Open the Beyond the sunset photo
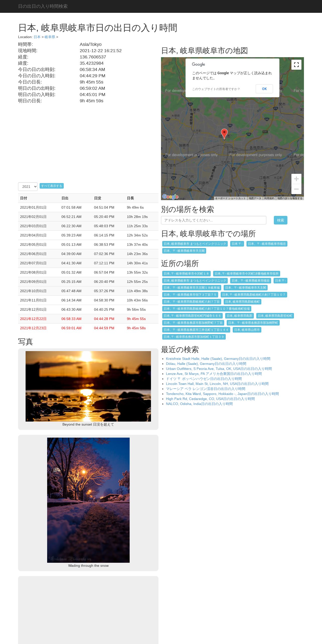This screenshot has height=644, width=322. coord(88,386)
